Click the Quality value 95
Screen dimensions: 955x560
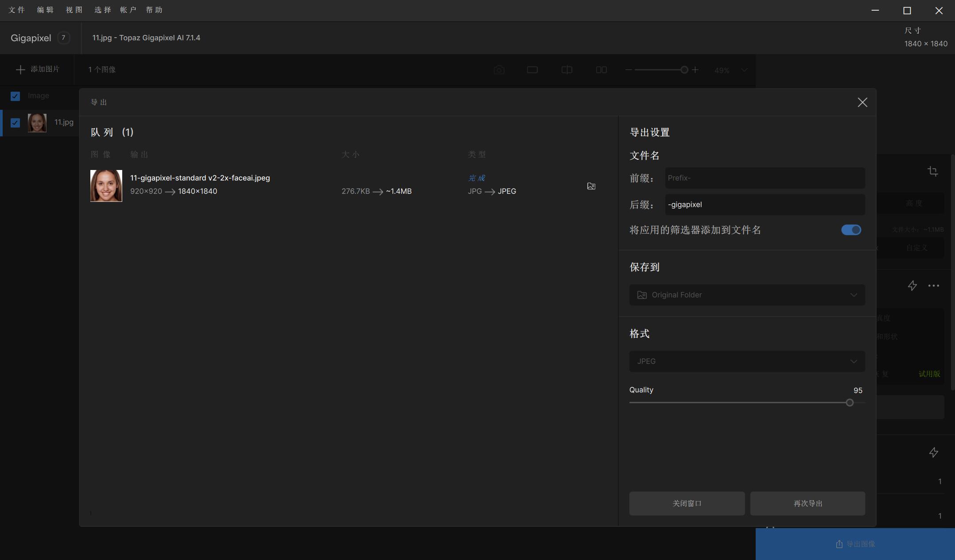click(858, 390)
